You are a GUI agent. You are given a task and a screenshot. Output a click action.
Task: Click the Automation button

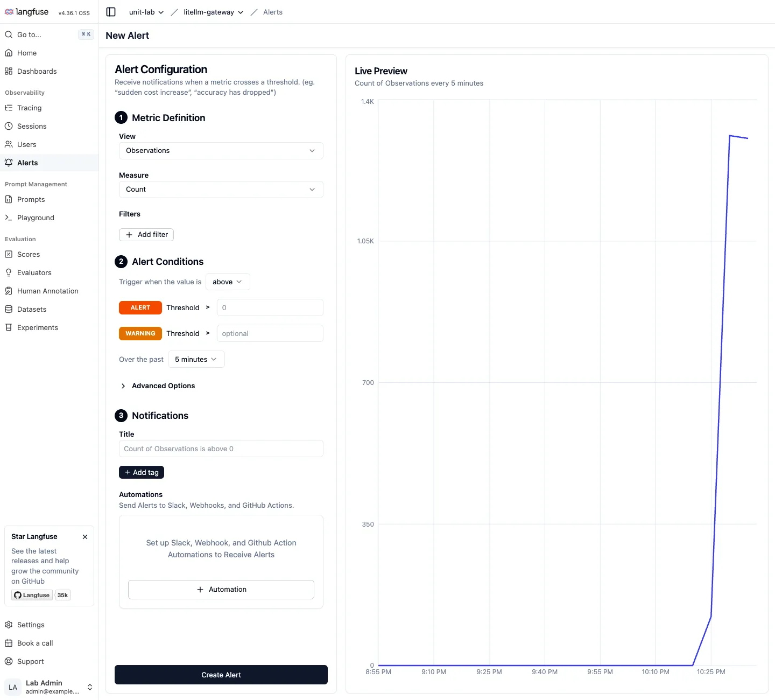[221, 590]
